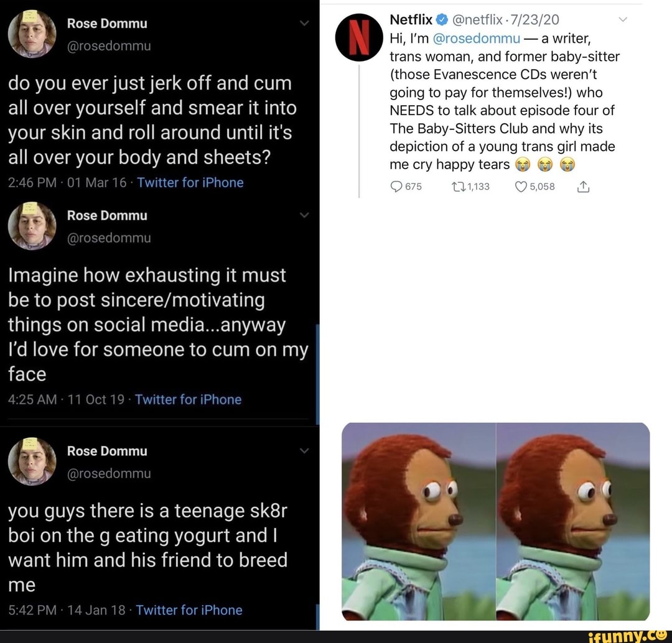Image resolution: width=672 pixels, height=643 pixels.
Task: Click 'Twitter for iPhone' on the 01 Mar 16 tweet
Action: 190,183
